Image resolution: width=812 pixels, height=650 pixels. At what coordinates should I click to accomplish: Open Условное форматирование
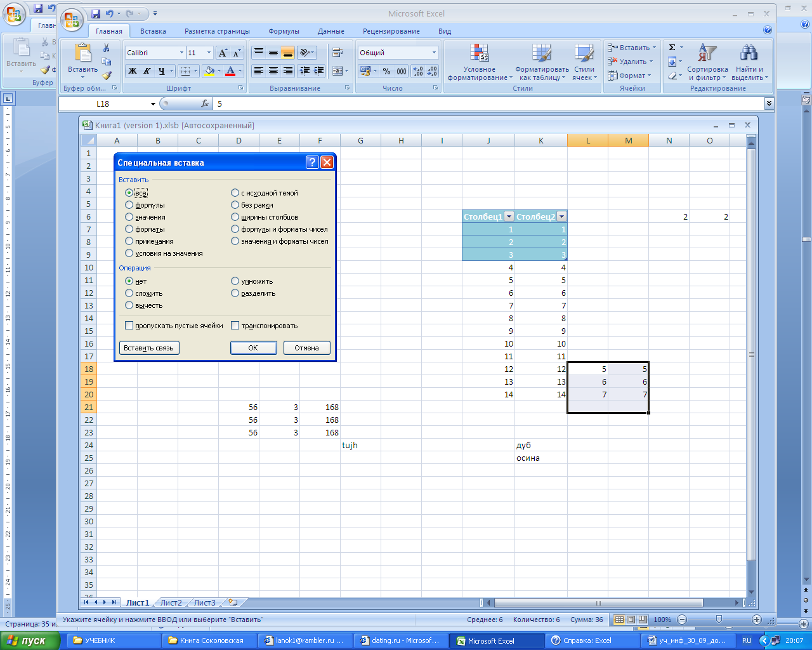pyautogui.click(x=480, y=62)
